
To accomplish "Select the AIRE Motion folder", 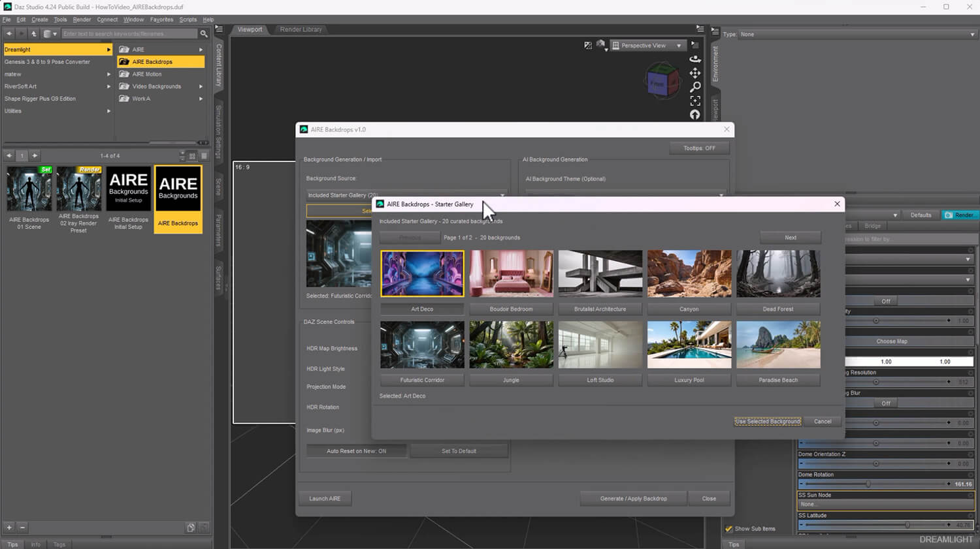I will pyautogui.click(x=160, y=74).
